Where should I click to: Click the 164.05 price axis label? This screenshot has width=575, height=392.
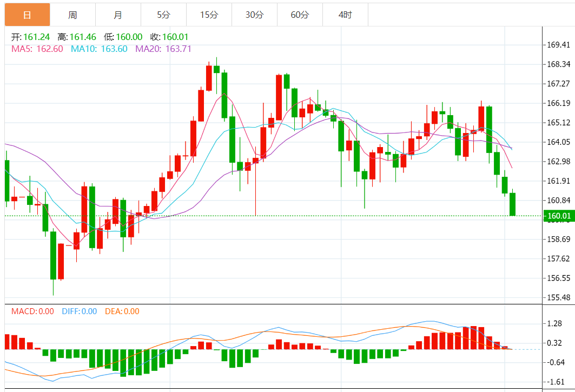pyautogui.click(x=558, y=142)
